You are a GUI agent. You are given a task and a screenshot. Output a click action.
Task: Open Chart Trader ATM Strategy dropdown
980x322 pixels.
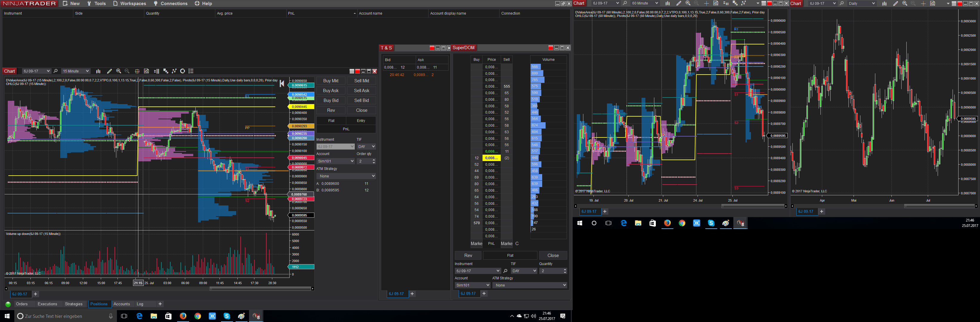click(346, 176)
